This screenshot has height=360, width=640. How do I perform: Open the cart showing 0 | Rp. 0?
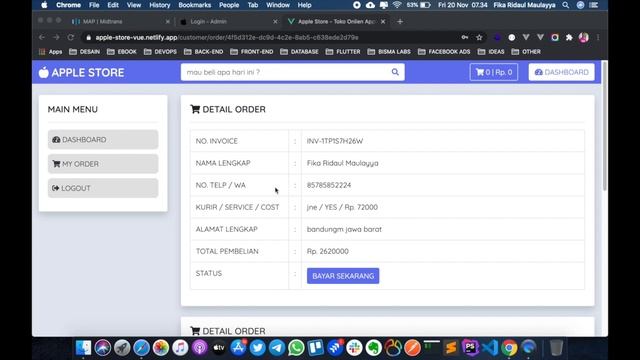point(493,72)
